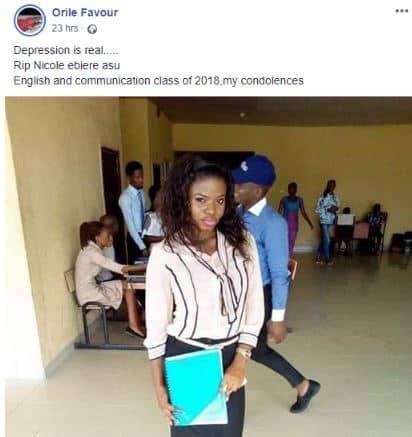Click the person seated at far-right table
Viewport: 412px width, 437px height.
click(x=377, y=226)
